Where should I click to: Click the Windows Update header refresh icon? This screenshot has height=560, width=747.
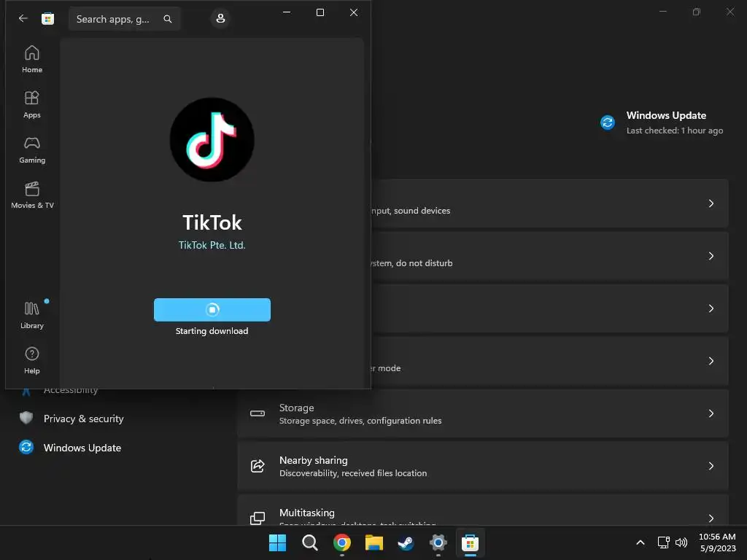click(608, 122)
